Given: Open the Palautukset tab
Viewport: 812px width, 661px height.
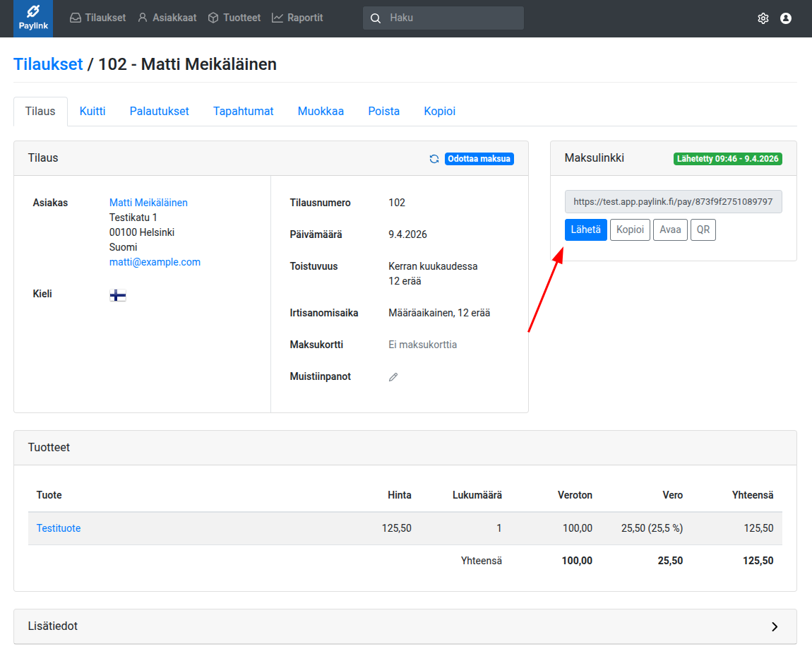Looking at the screenshot, I should click(159, 111).
